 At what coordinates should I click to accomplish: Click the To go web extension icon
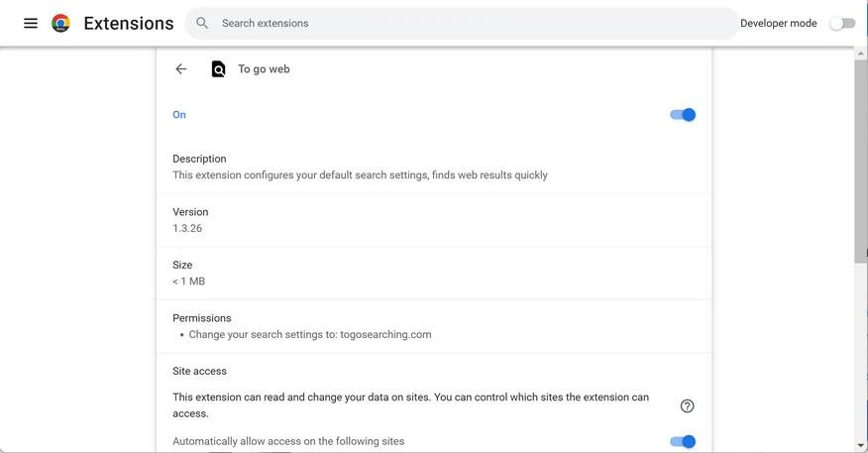coord(218,69)
